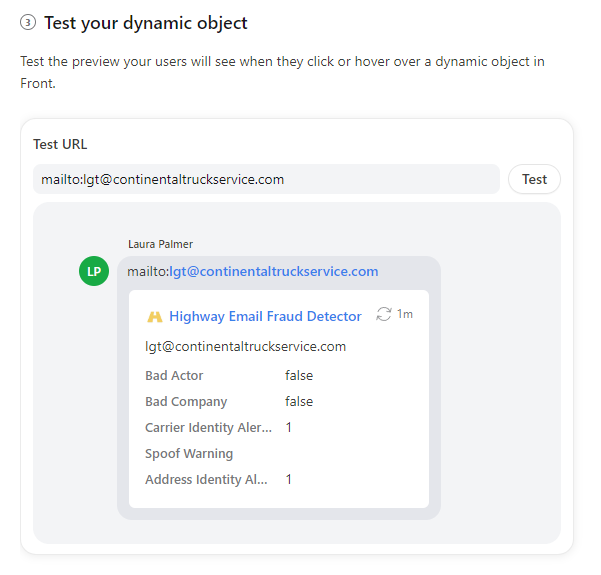
Task: Click the step 3 circled number icon
Action: click(28, 23)
